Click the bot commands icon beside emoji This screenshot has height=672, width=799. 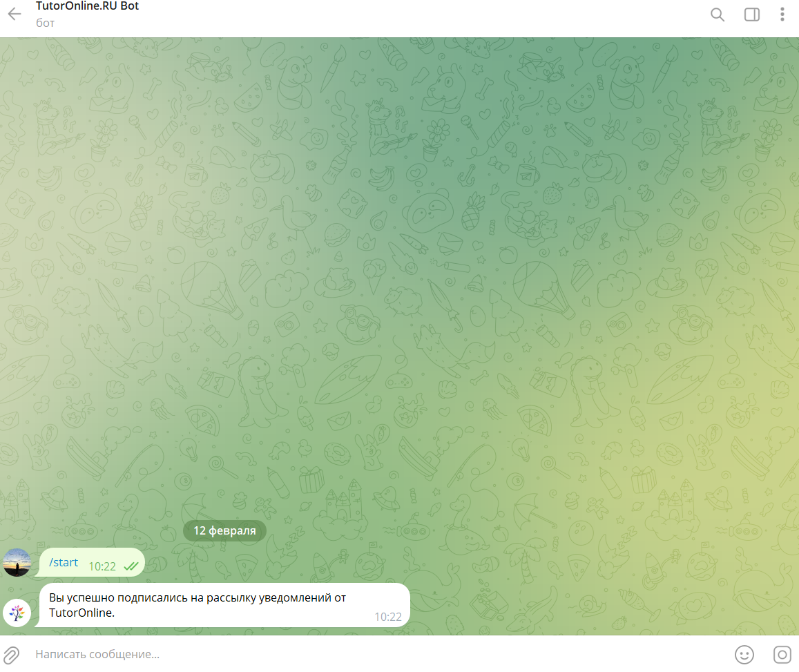[782, 655]
